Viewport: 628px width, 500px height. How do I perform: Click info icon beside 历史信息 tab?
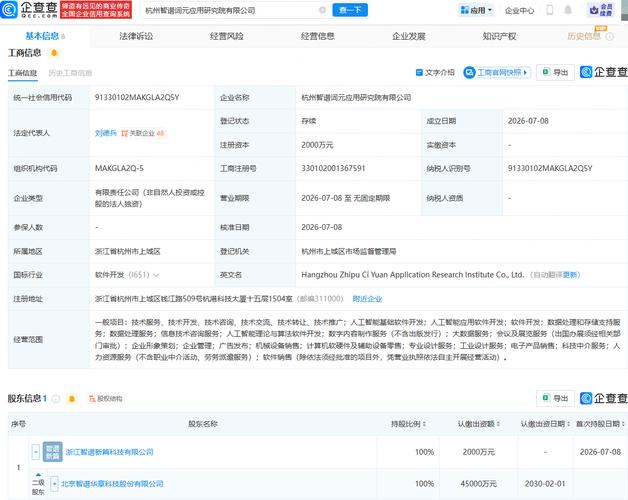click(610, 37)
